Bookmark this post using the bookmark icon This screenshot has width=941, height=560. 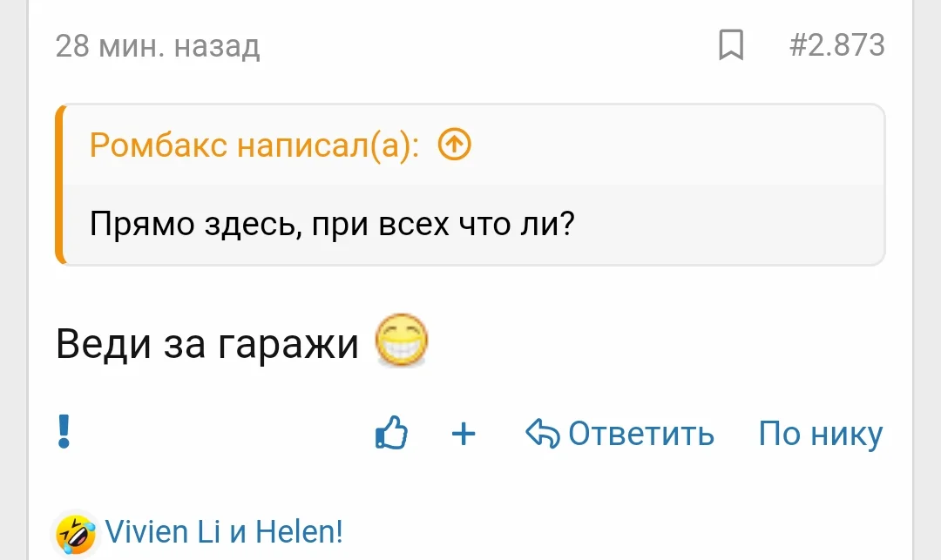coord(733,46)
